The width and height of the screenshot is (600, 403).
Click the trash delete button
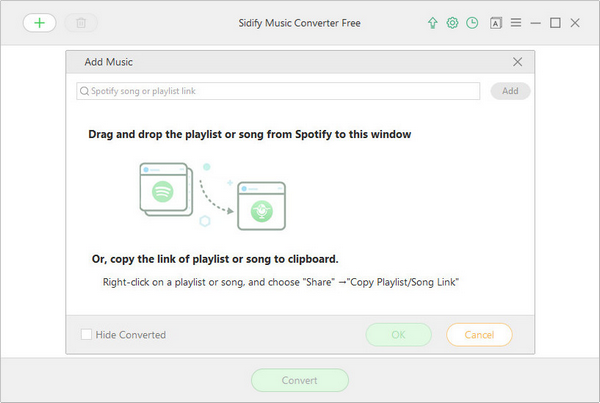click(x=81, y=23)
